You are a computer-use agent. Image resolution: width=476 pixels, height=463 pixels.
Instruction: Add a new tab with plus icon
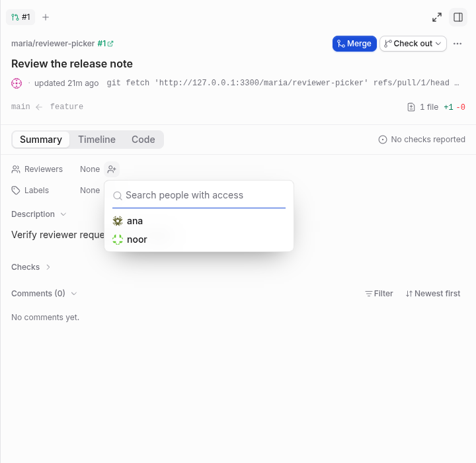(46, 17)
